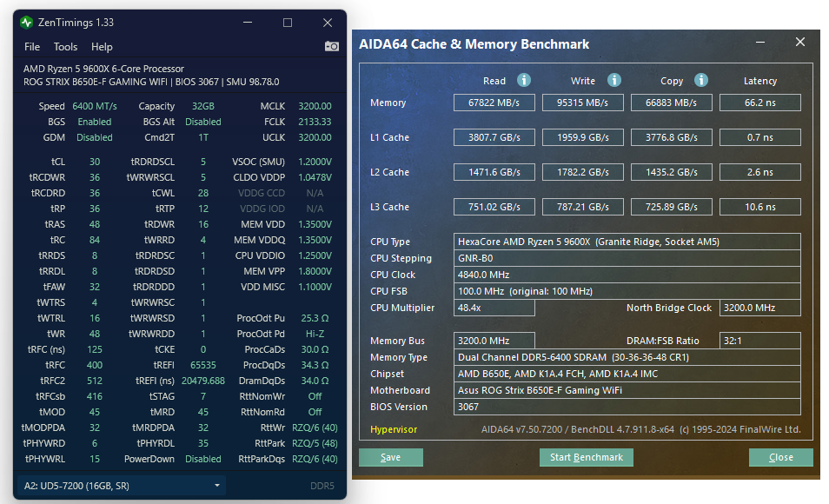
Task: Click the GDM value Disabled
Action: [95, 137]
